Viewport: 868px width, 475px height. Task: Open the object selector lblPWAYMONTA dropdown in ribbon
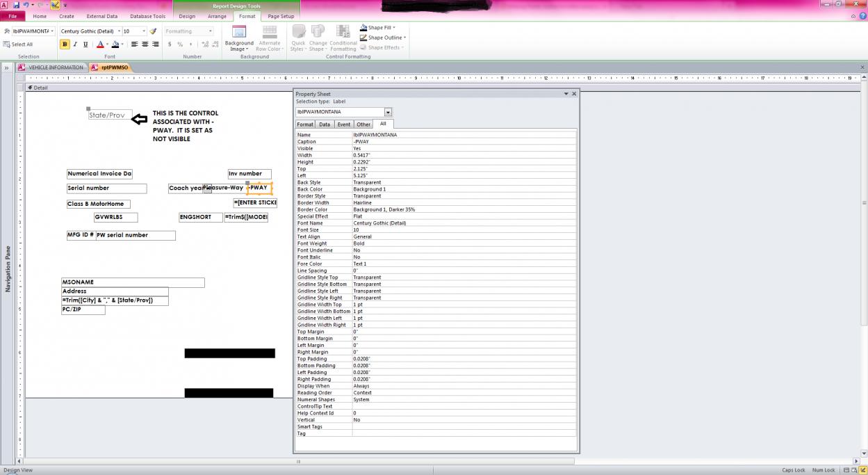(x=51, y=31)
